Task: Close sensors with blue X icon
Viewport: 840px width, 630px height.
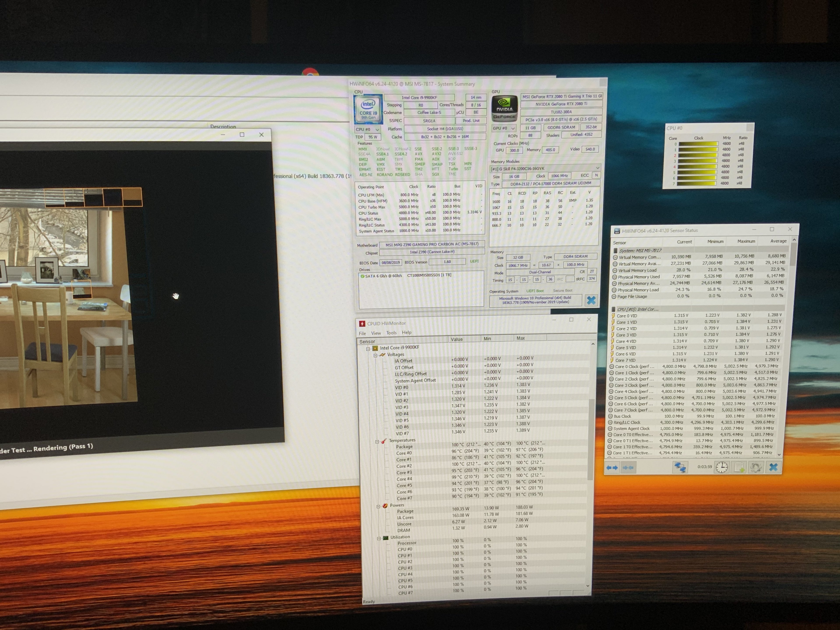Action: click(773, 467)
